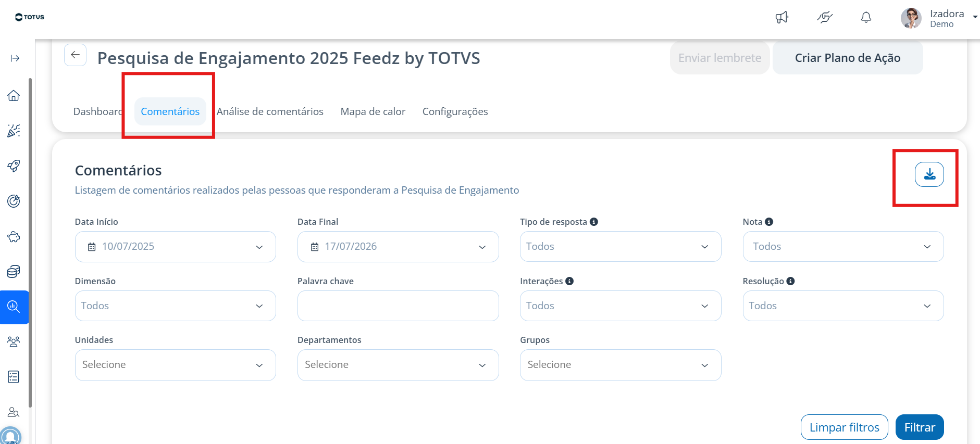Screen dimensions: 980x444
Task: Expand the sidebar with arrow icon
Action: pyautogui.click(x=15, y=58)
